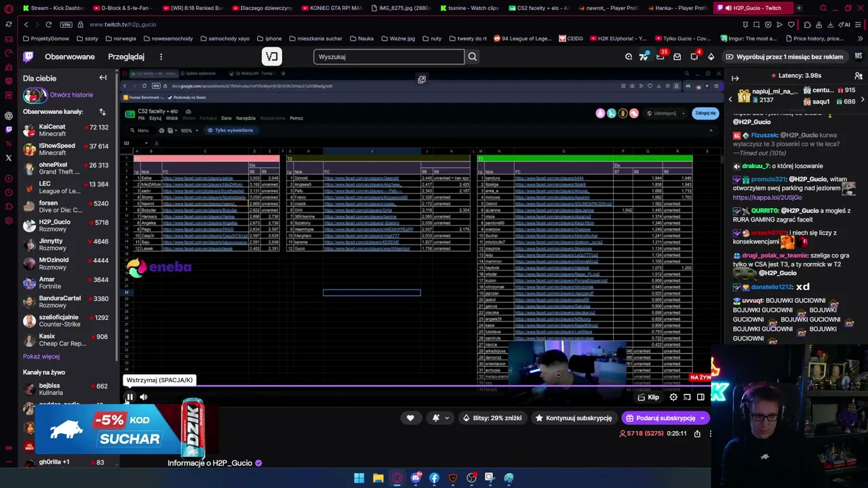This screenshot has width=868, height=488.
Task: Open kappa.lol link in chat
Action: click(x=767, y=197)
